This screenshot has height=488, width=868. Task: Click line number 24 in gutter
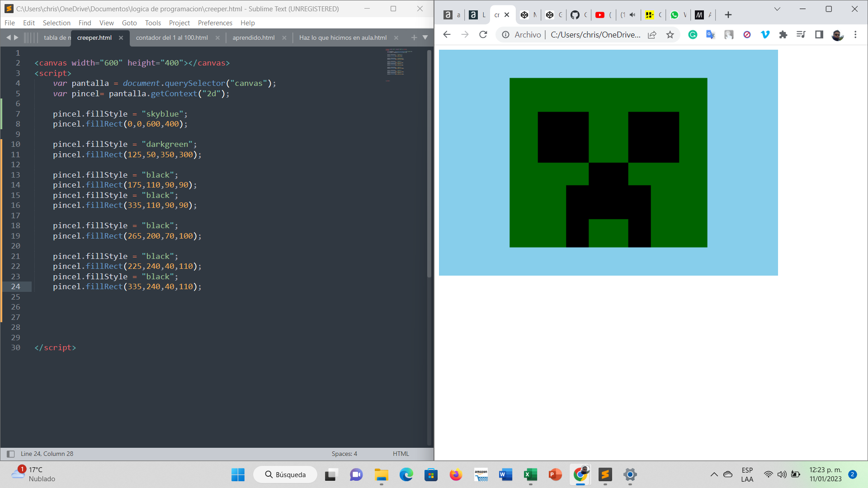pos(15,286)
